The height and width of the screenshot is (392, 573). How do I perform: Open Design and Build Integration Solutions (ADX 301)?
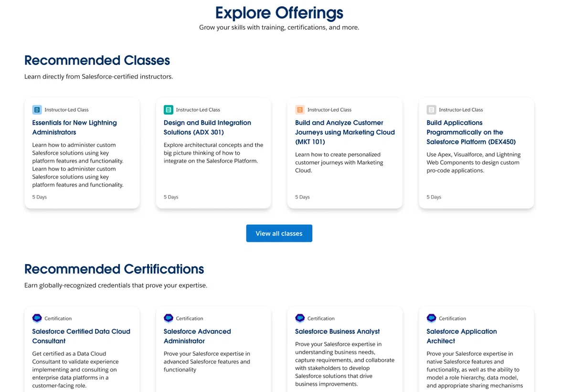click(207, 127)
